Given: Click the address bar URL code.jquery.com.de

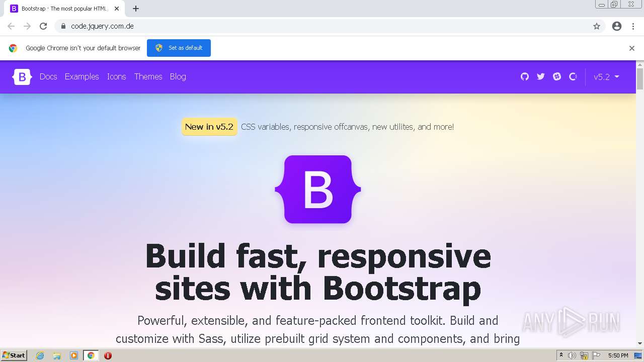Looking at the screenshot, I should tap(102, 26).
